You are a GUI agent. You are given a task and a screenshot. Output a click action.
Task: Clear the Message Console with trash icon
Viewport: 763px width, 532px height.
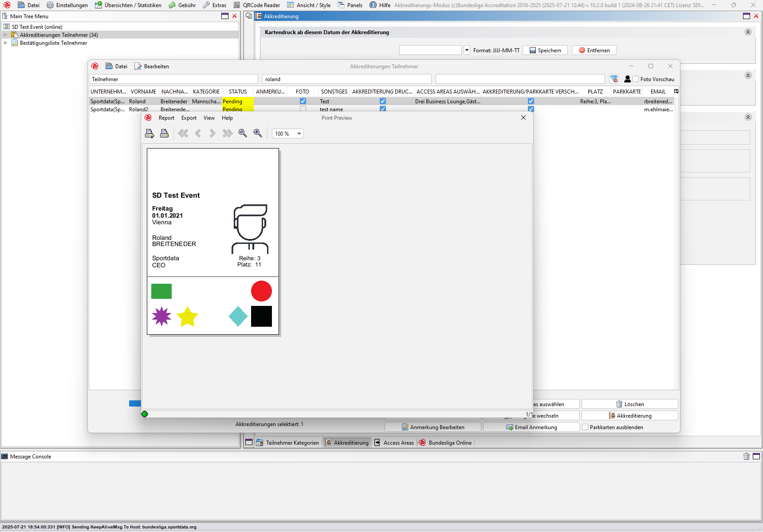coord(747,456)
